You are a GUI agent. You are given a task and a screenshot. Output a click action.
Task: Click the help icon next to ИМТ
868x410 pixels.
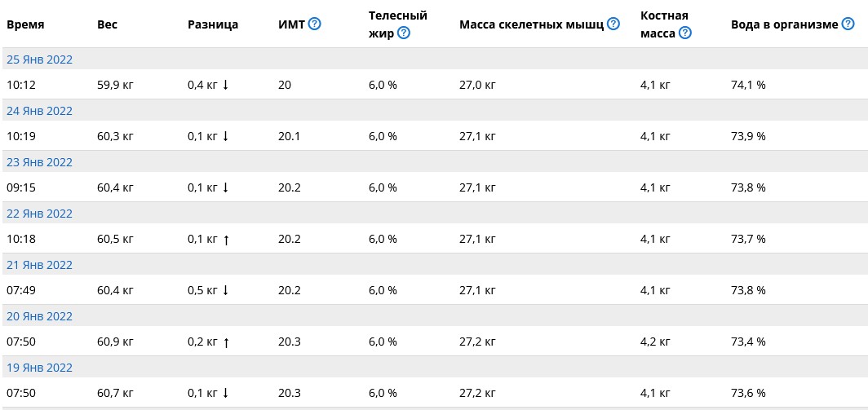(315, 24)
